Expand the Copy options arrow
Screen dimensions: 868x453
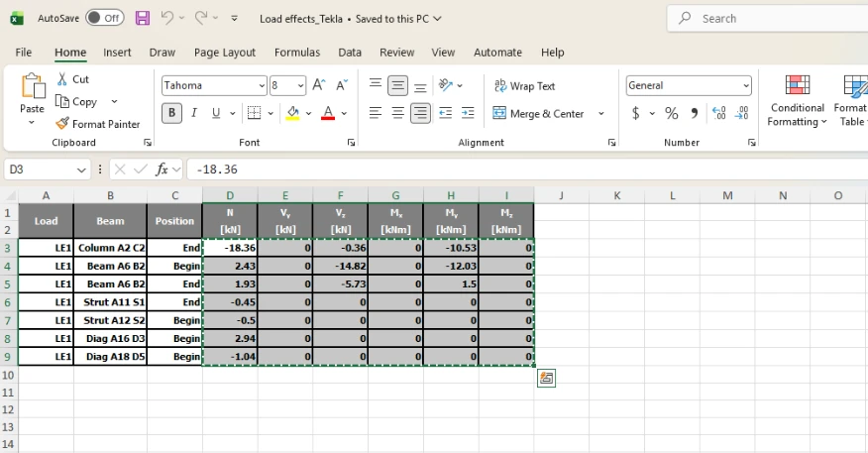[x=114, y=101]
